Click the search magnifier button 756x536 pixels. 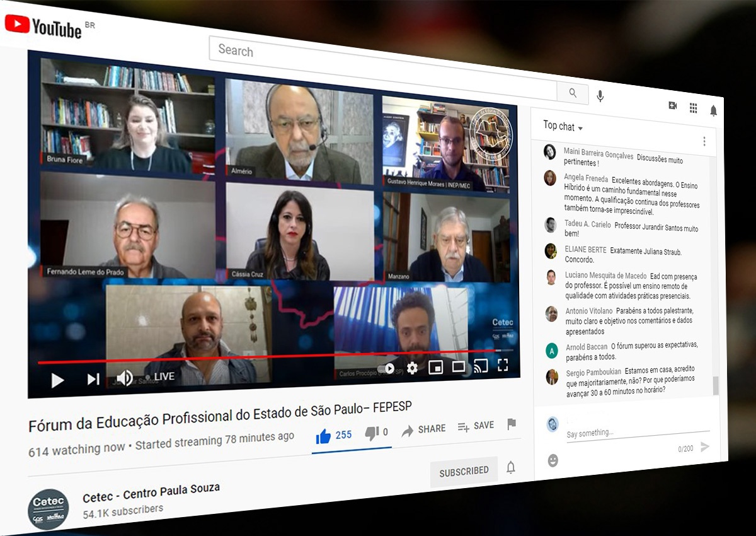(x=573, y=93)
